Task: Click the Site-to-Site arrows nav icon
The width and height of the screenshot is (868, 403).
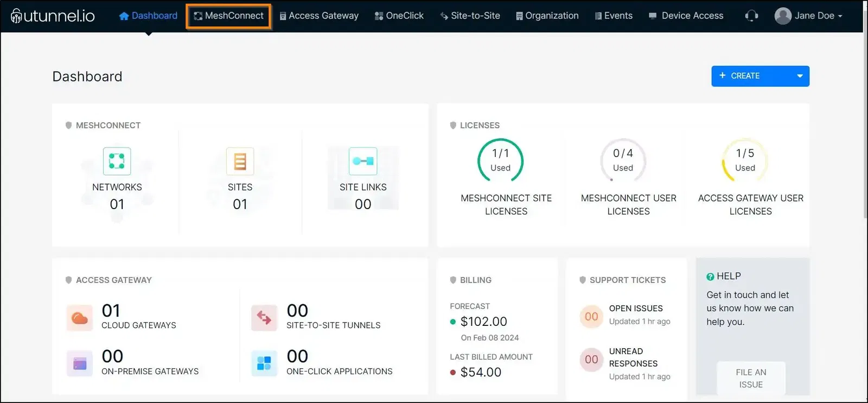Action: tap(444, 16)
